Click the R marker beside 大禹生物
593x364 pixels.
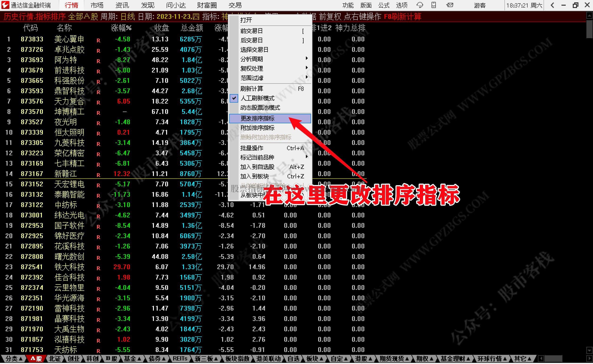[98, 330]
